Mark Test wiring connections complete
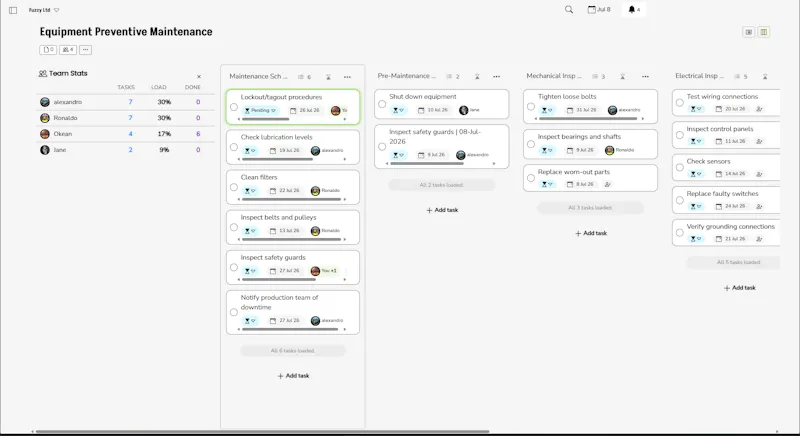 (680, 103)
